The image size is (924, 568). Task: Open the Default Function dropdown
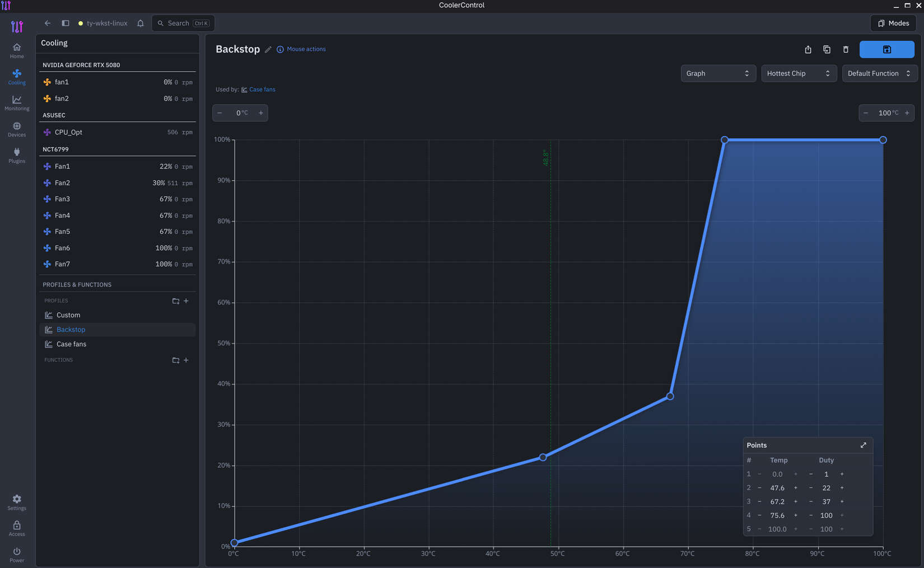coord(879,73)
